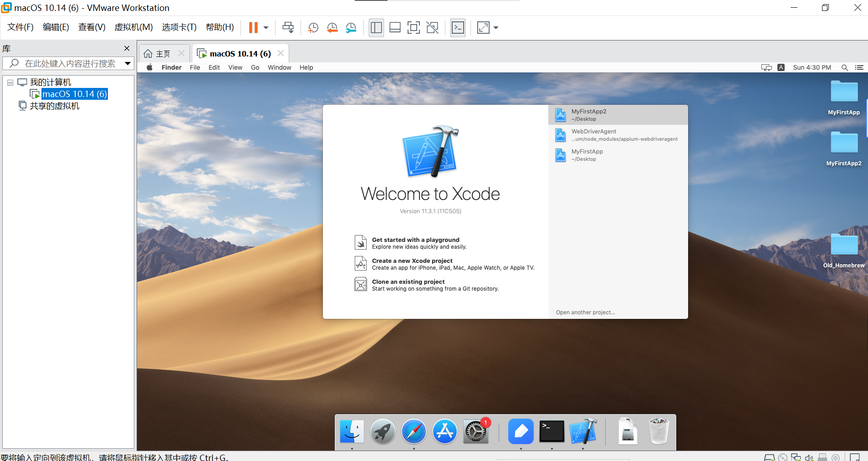Click the stretch guest display icon
The height and width of the screenshot is (461, 868).
[483, 28]
